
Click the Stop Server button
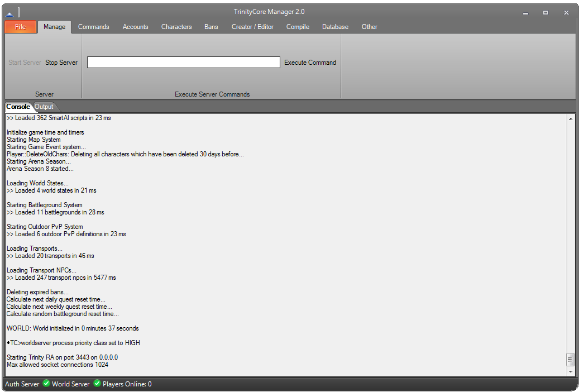pos(61,63)
